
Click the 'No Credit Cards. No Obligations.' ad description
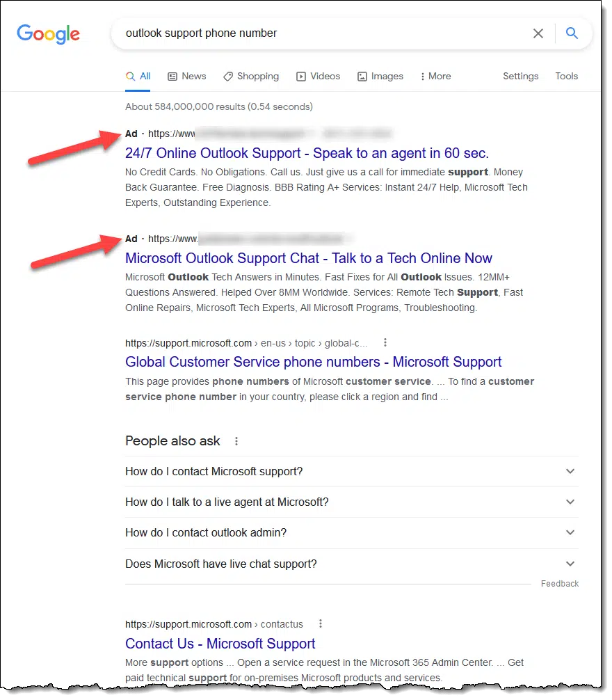click(x=327, y=187)
